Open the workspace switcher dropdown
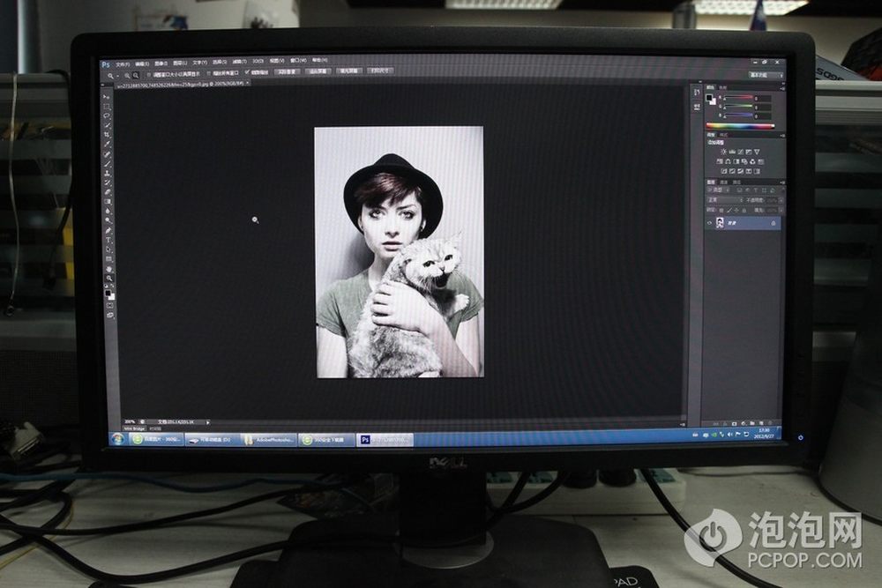The width and height of the screenshot is (882, 588). 764,76
